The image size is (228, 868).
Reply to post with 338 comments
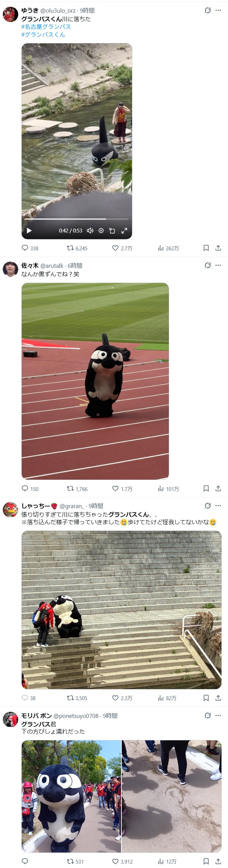pos(30,248)
